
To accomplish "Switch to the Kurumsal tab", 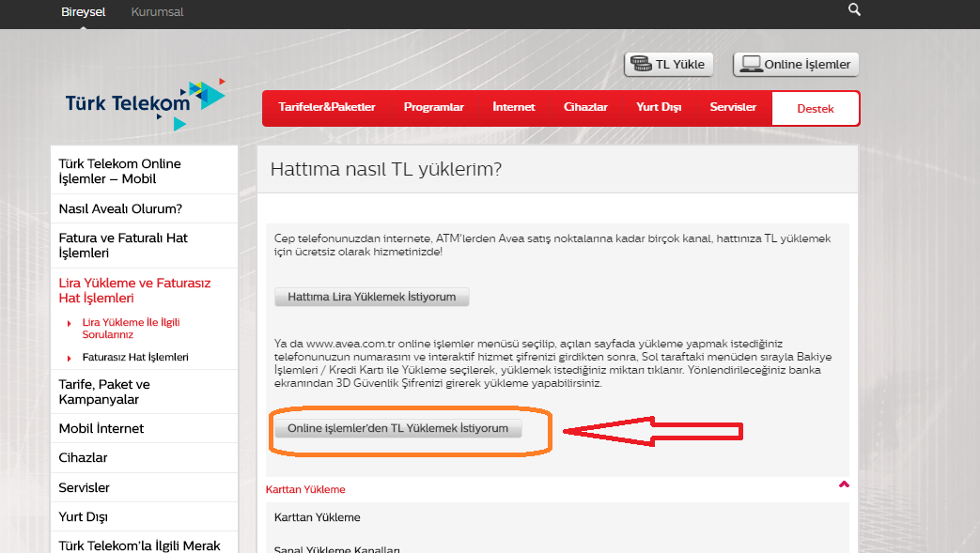I will [x=157, y=12].
